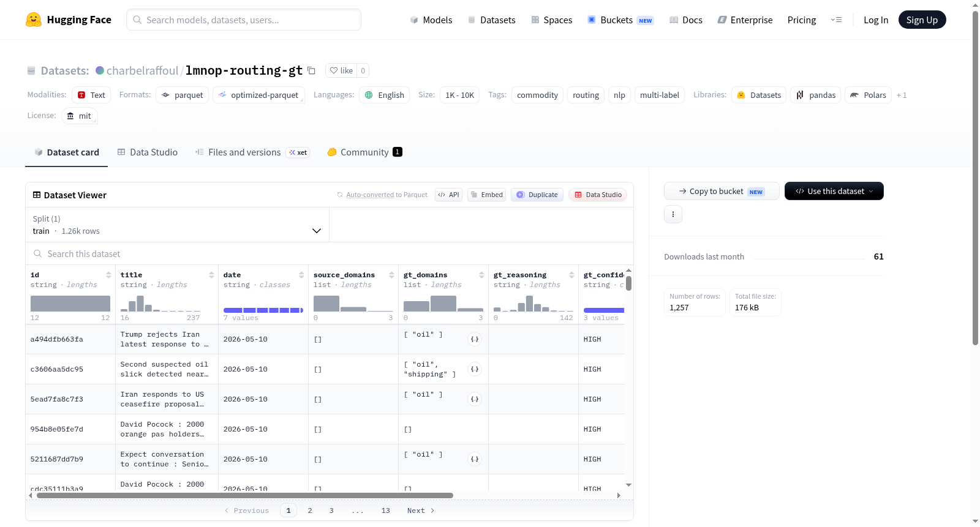Select the pandas library tag
980x527 pixels.
click(815, 95)
